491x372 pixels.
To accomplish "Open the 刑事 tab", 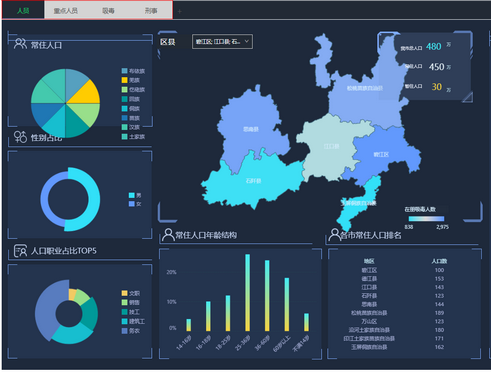I will (151, 11).
